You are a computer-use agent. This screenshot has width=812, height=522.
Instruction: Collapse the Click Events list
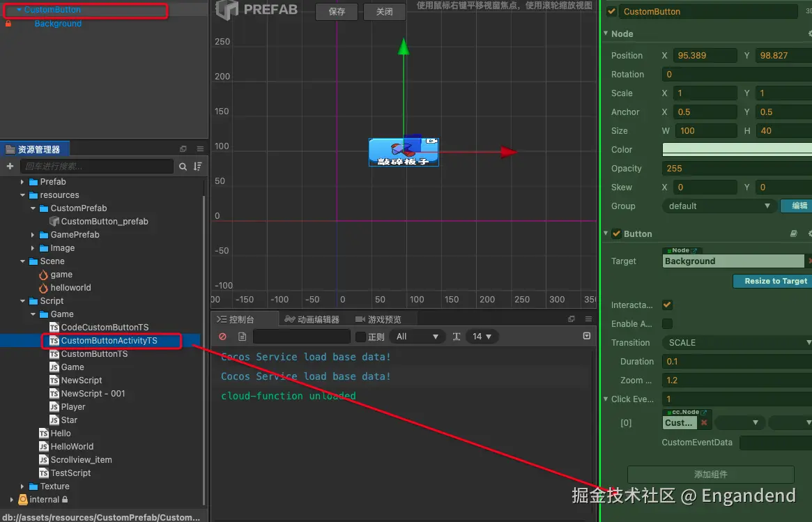pos(606,399)
